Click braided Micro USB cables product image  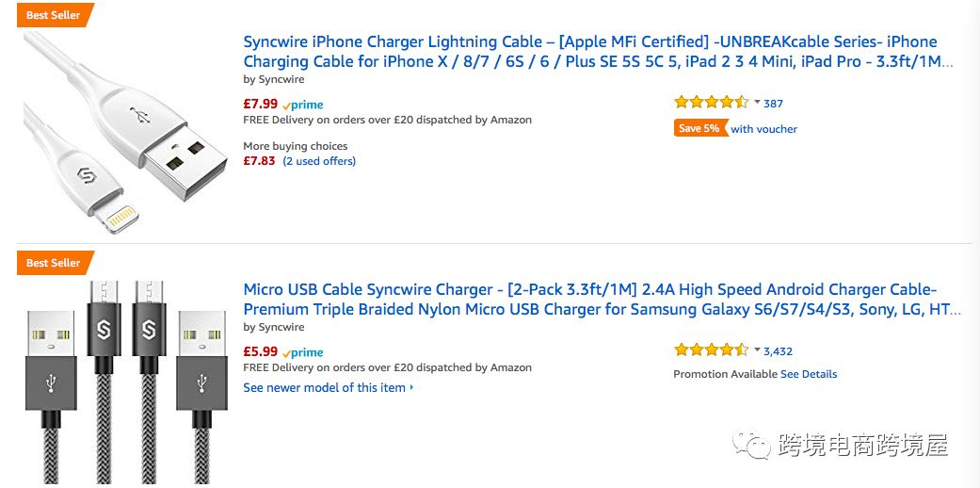[x=125, y=382]
